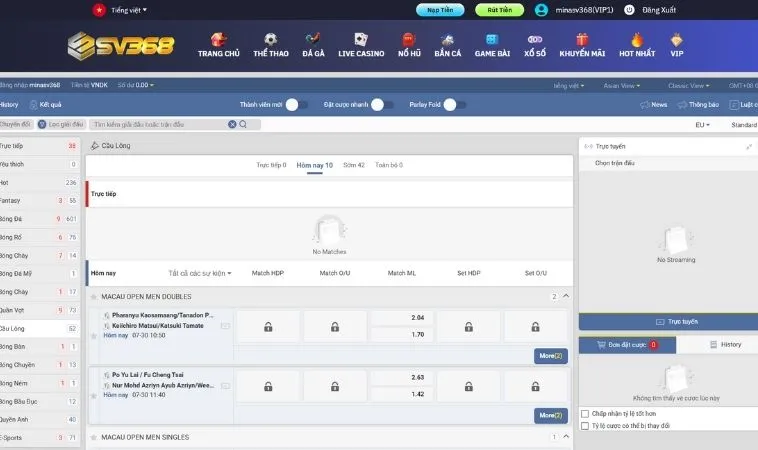
Task: Enable the Parlay Fold switch
Action: 455,104
